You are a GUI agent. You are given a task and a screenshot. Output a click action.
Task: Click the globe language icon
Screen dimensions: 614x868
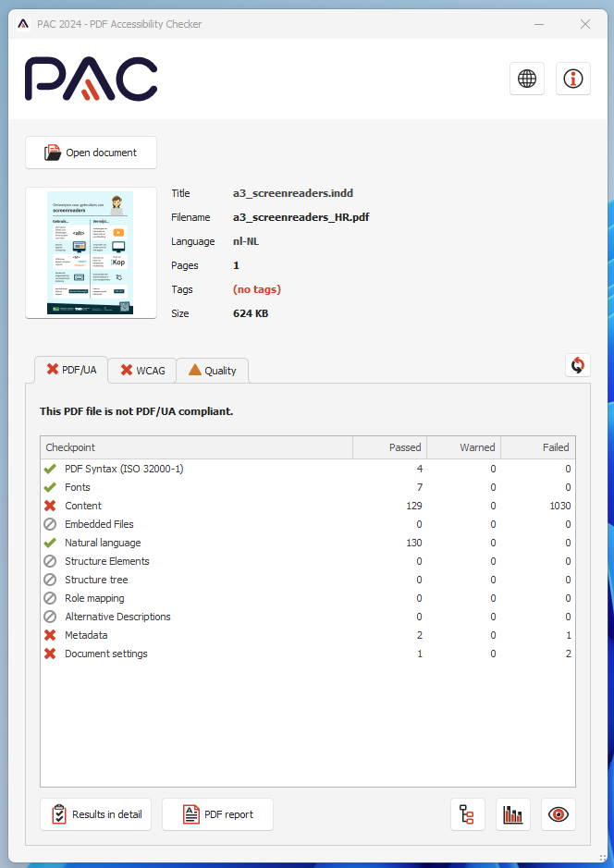(527, 79)
